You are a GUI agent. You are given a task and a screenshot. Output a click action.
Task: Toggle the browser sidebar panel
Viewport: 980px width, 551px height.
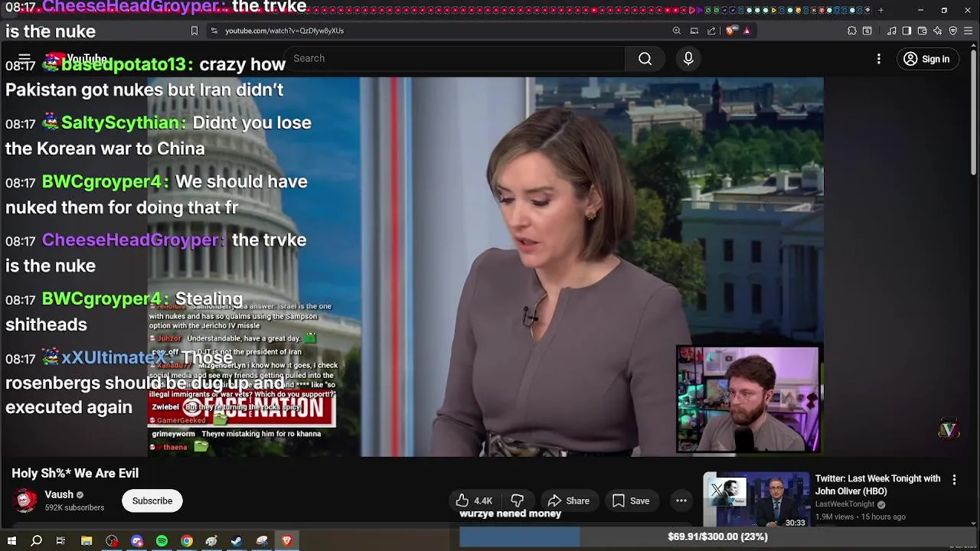pyautogui.click(x=906, y=31)
